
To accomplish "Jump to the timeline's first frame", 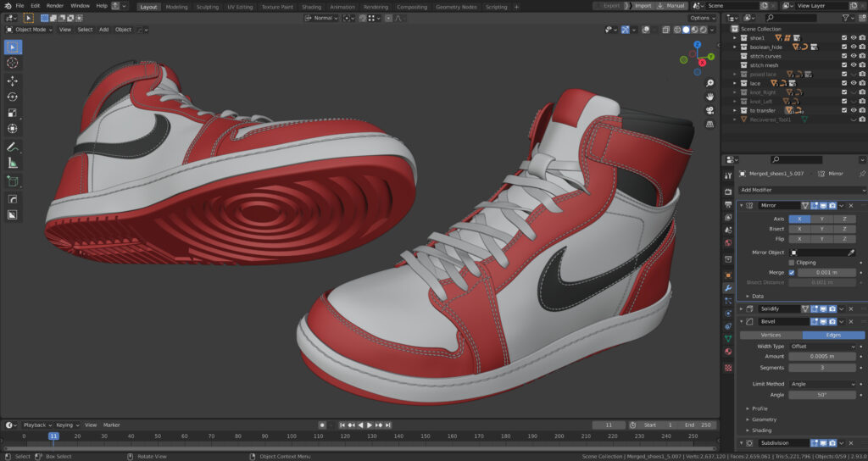I will (342, 425).
